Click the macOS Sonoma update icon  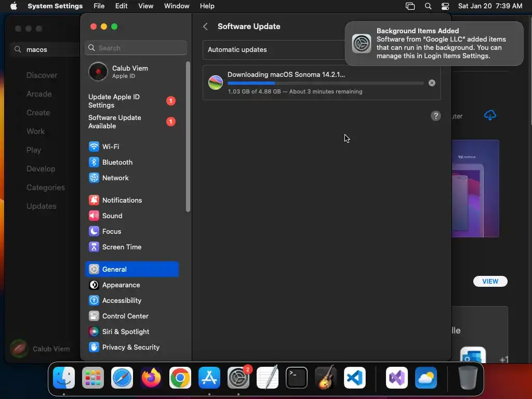(x=216, y=83)
